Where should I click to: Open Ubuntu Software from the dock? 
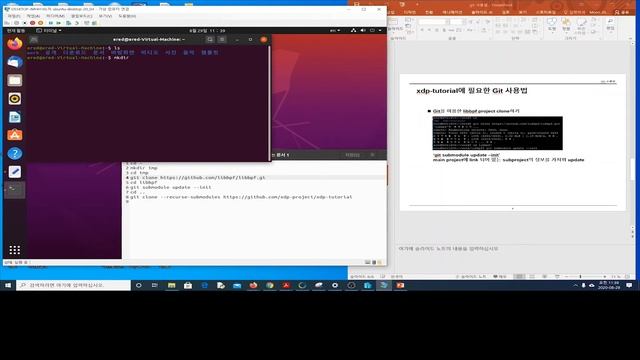15,135
